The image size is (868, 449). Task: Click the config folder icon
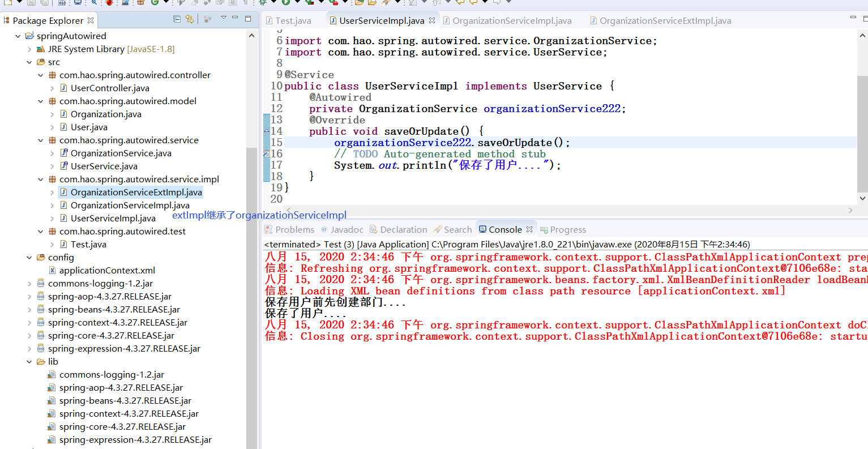click(41, 258)
